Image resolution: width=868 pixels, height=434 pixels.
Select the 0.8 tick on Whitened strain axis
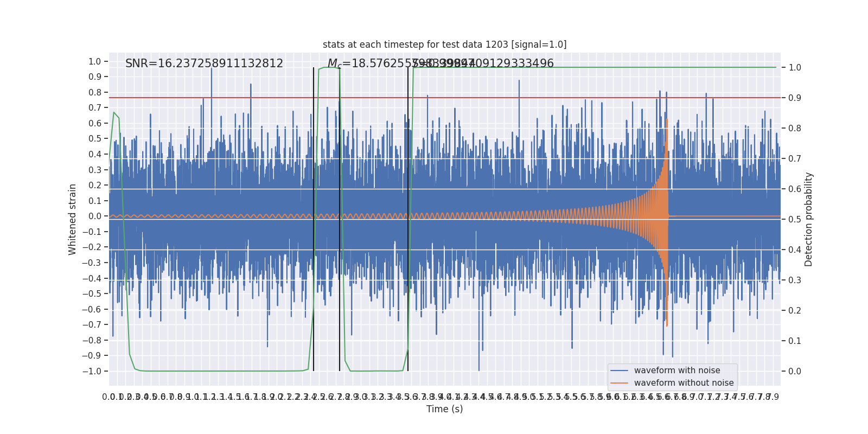pyautogui.click(x=95, y=93)
